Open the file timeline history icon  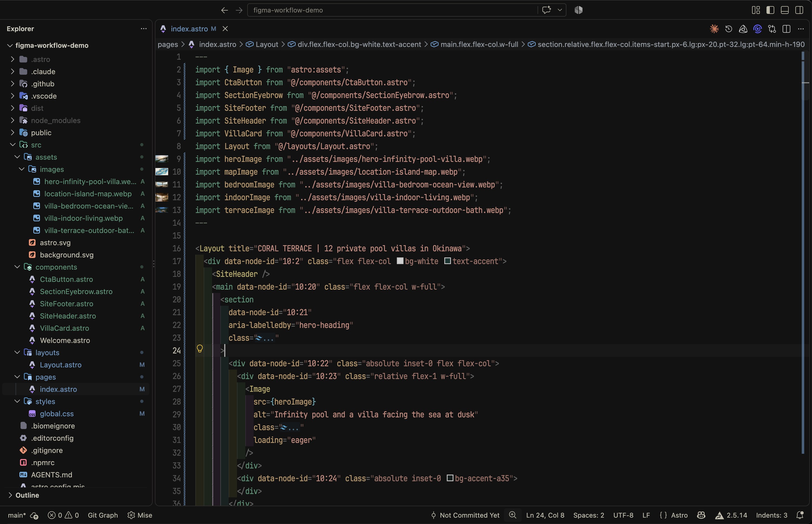(x=729, y=29)
